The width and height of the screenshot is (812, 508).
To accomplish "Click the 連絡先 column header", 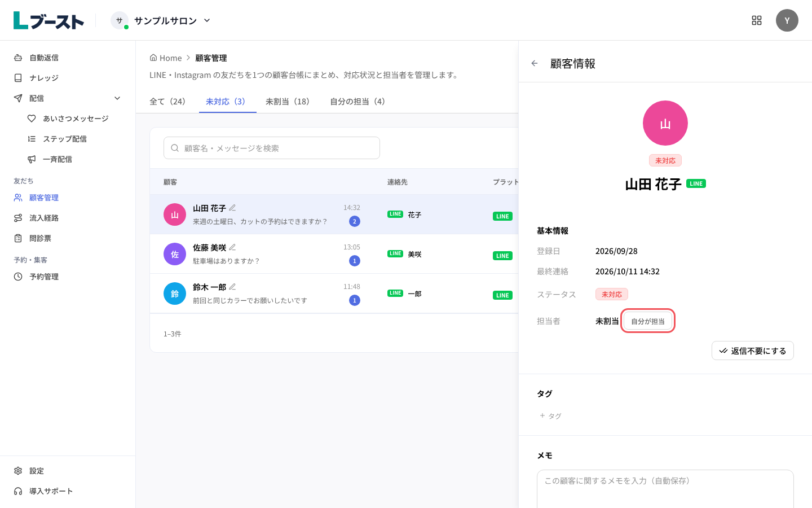I will coord(398,182).
